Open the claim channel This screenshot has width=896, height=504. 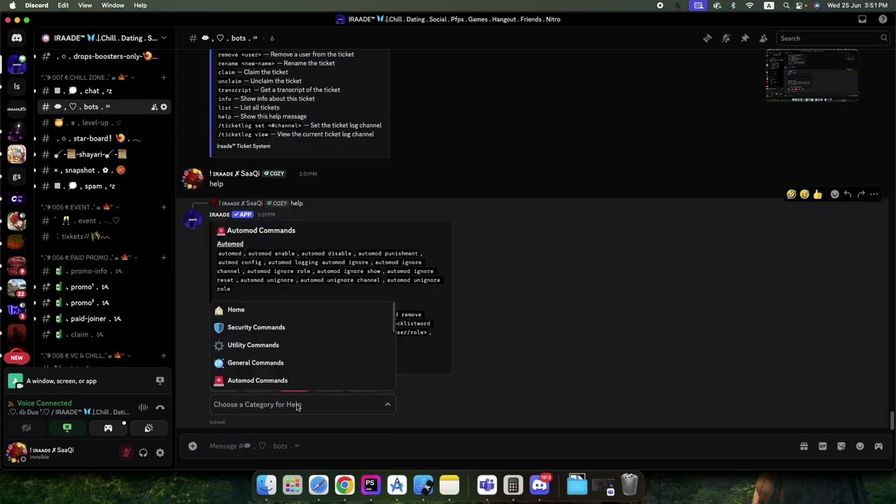tap(104, 335)
